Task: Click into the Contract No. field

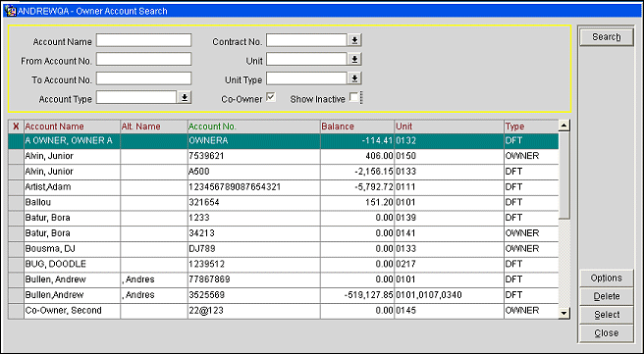Action: point(307,40)
